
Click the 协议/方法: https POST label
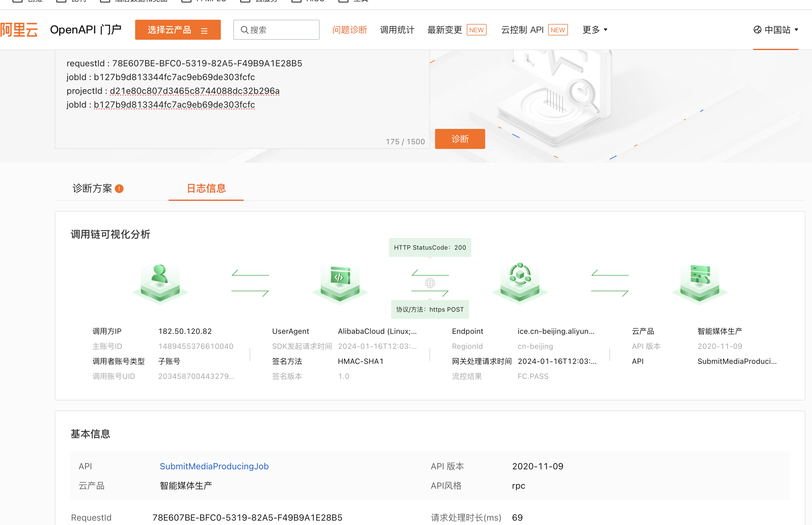(x=430, y=309)
